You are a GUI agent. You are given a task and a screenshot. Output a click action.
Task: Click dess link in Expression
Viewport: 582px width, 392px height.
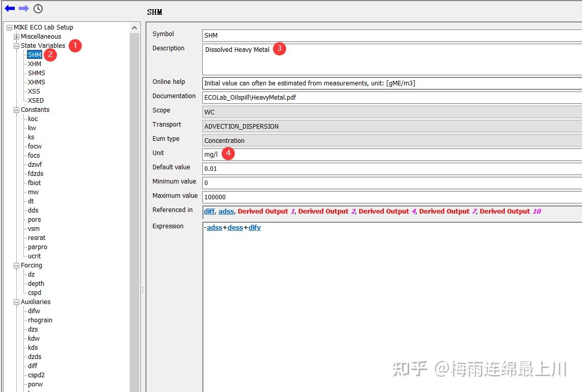235,228
